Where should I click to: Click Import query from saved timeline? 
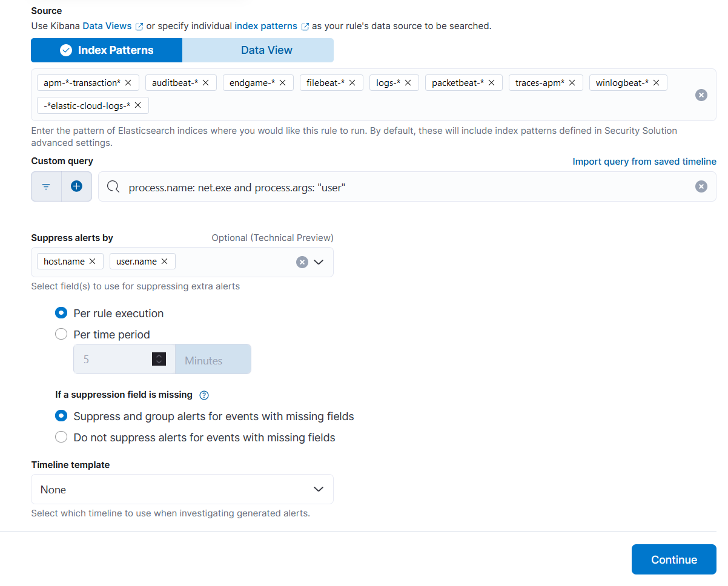click(x=644, y=162)
